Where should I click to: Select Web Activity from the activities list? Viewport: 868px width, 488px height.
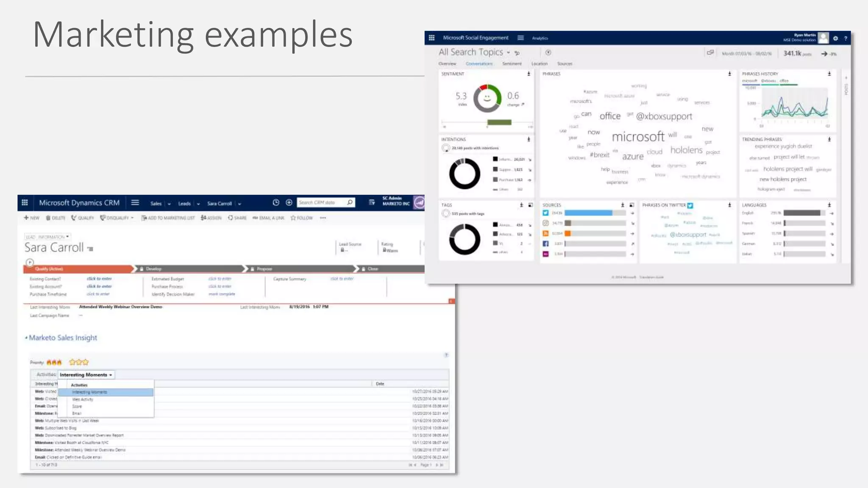83,399
